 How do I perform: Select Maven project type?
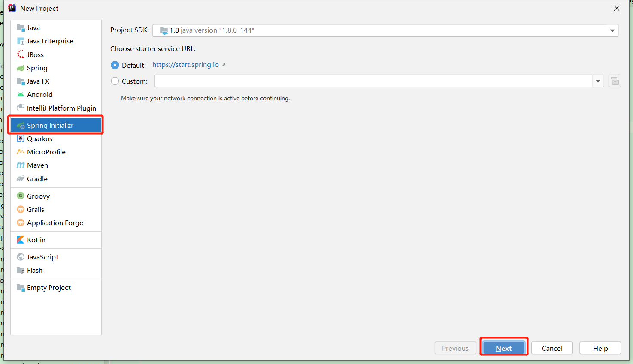pyautogui.click(x=56, y=165)
